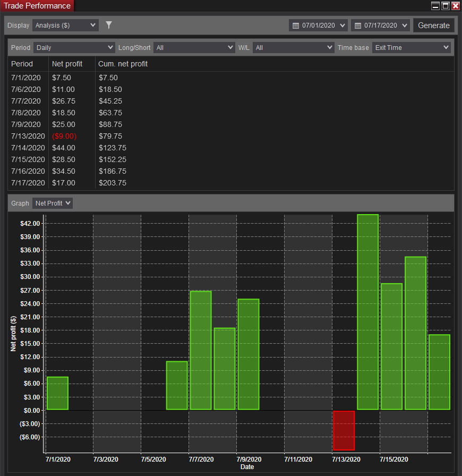The width and height of the screenshot is (462, 476).
Task: Click the 7/11/2020 x-axis date label
Action: [298, 460]
